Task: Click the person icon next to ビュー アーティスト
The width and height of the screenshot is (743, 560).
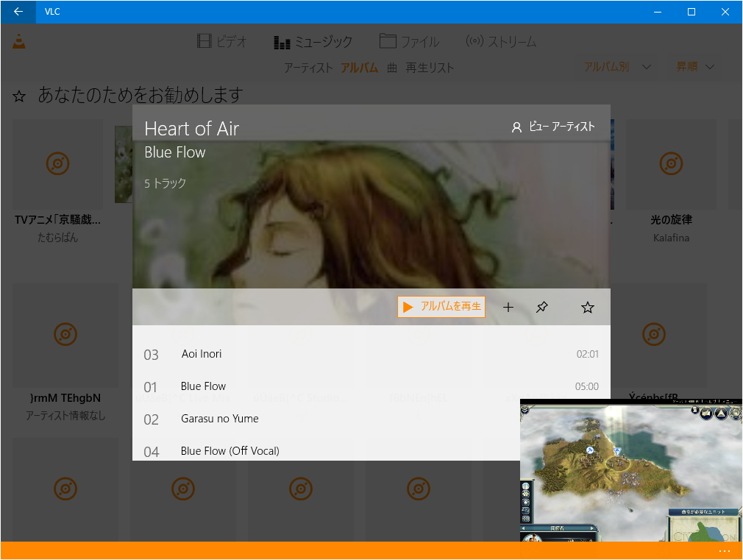Action: [x=516, y=126]
